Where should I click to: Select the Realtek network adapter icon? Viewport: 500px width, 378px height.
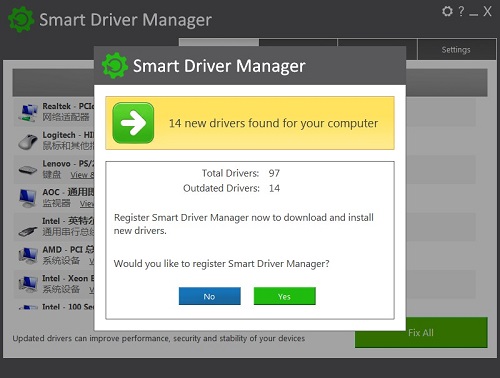coord(28,112)
